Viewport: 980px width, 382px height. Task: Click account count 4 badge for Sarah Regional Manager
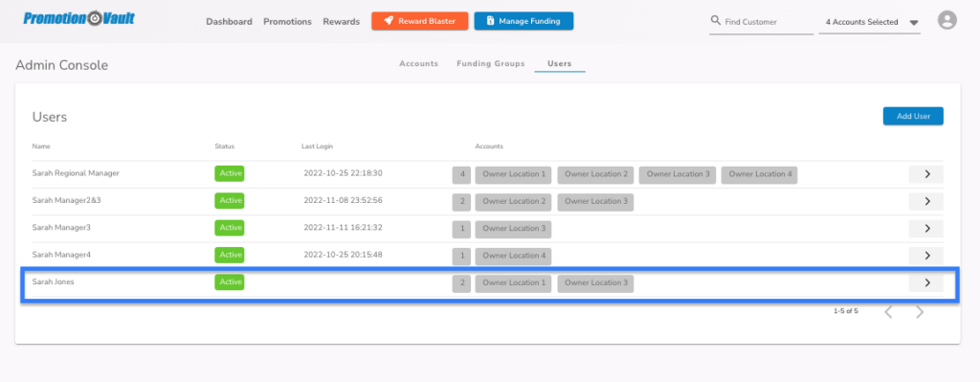click(462, 174)
